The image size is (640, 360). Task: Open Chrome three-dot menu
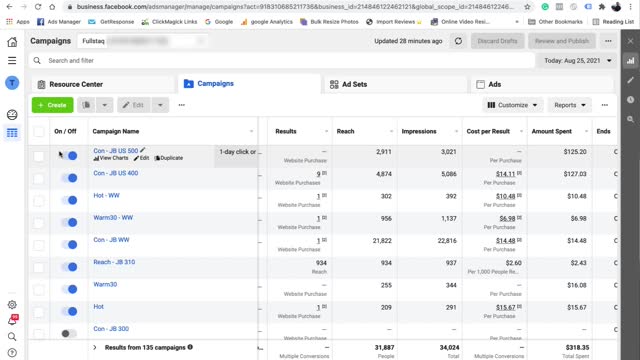tap(630, 7)
